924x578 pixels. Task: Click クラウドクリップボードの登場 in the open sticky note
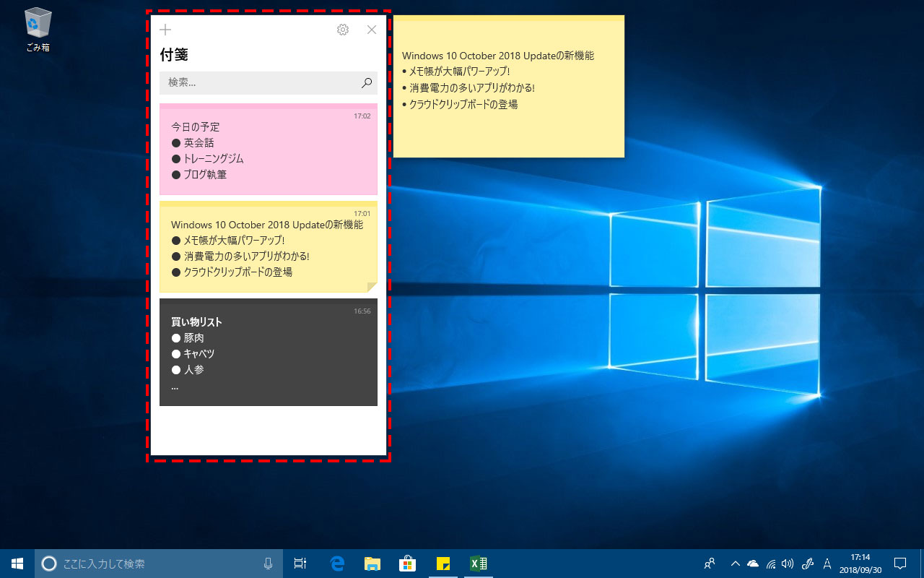[x=463, y=104]
